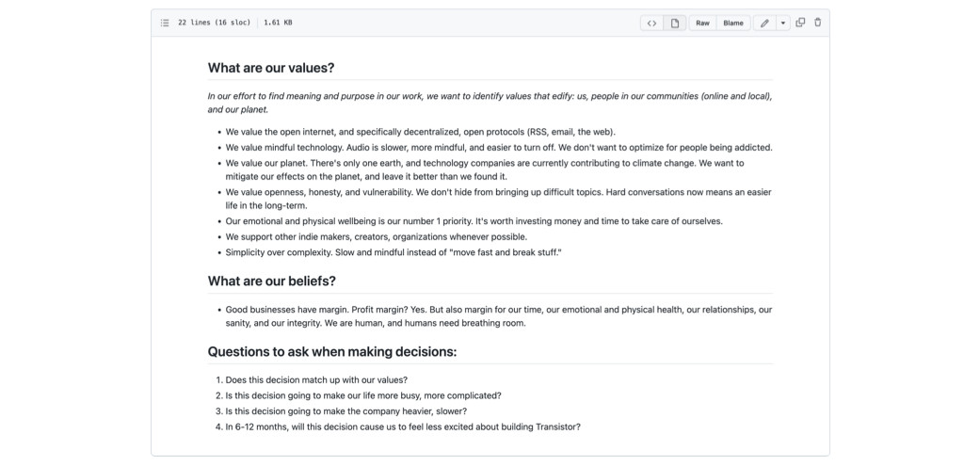Open the table of contents list icon
Viewport: 980px width, 466px height.
click(165, 23)
